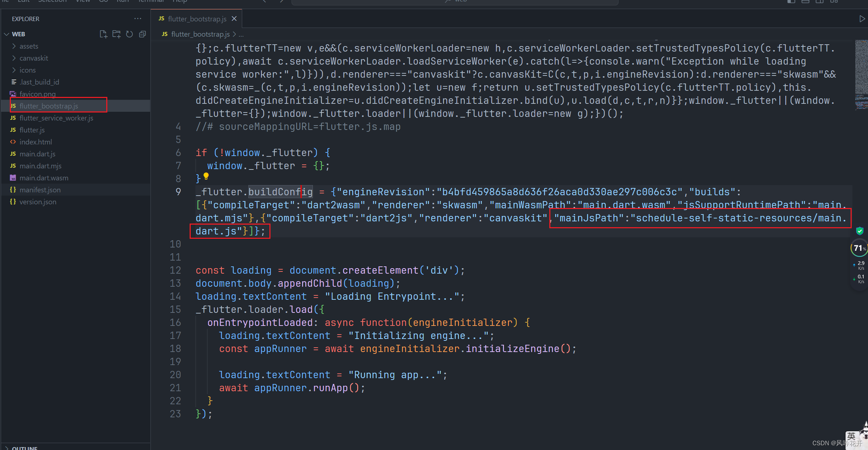
Task: Collapse all folders in Explorer
Action: (142, 34)
